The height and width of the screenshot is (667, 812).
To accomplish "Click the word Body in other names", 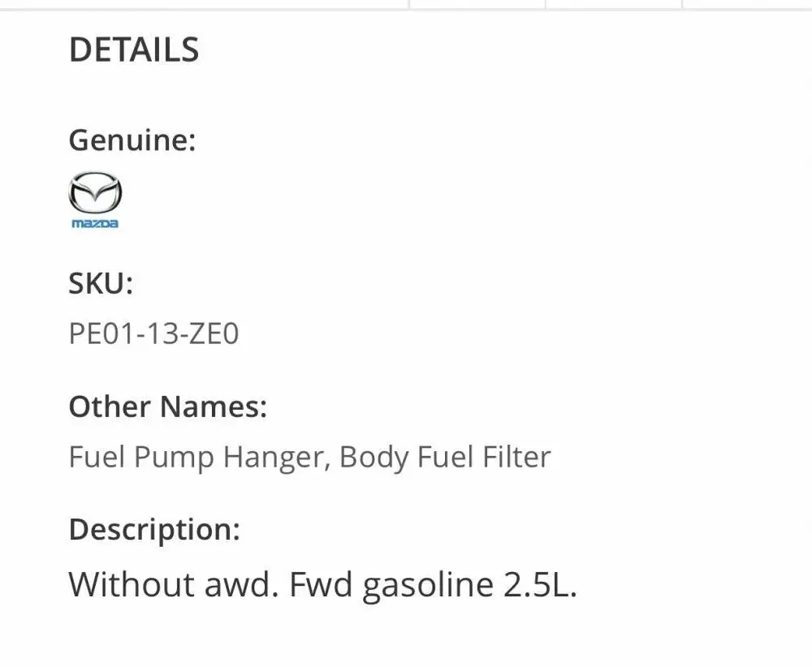I will coord(374,458).
